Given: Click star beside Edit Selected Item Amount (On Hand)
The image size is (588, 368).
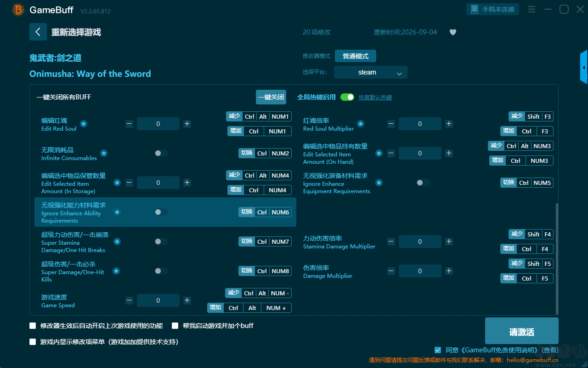Looking at the screenshot, I should pyautogui.click(x=379, y=153).
